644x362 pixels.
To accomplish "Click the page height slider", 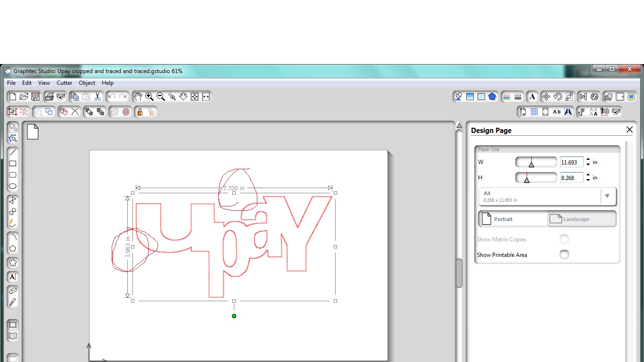I will (536, 178).
